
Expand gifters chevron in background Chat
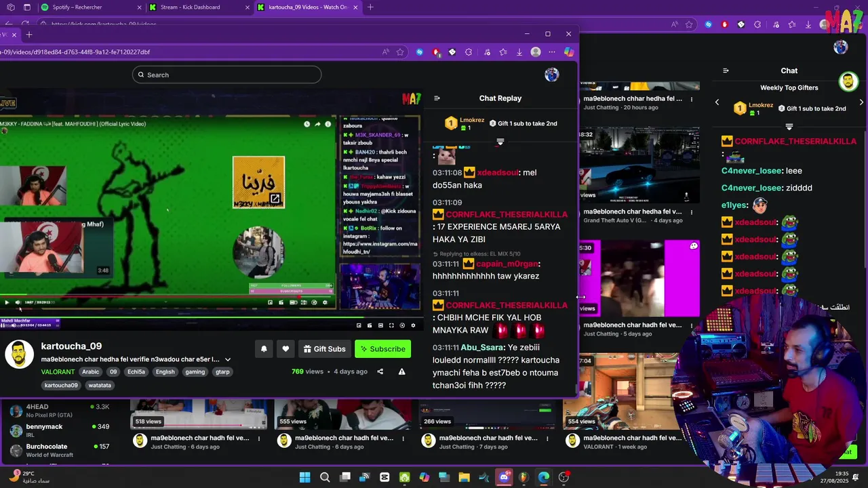click(x=789, y=127)
